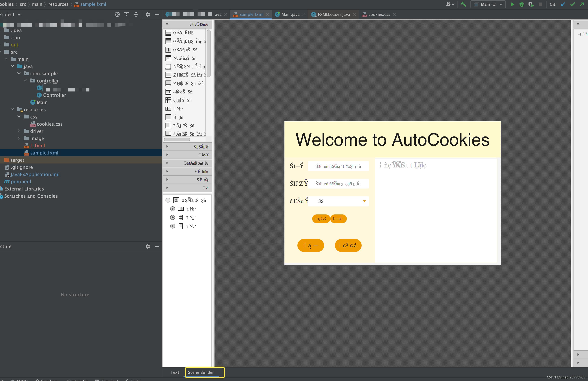The width and height of the screenshot is (588, 381).
Task: Click the Debug bug icon
Action: (521, 5)
